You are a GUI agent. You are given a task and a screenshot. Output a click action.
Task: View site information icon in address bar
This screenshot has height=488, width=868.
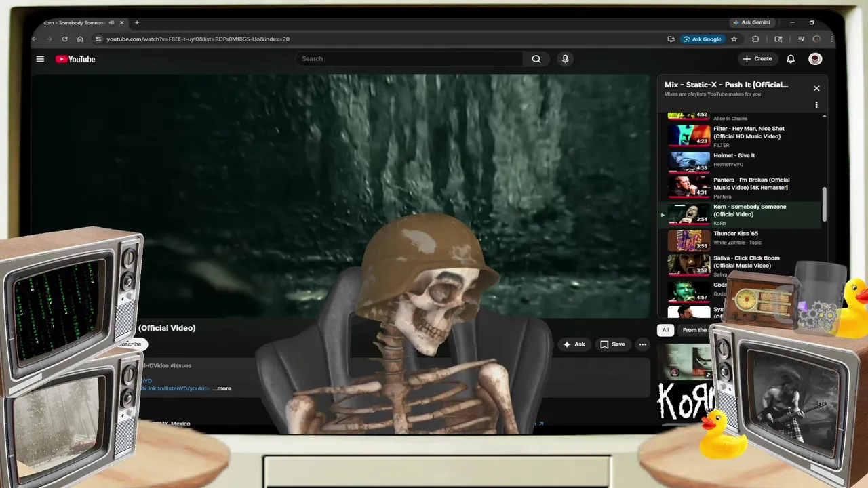point(98,39)
